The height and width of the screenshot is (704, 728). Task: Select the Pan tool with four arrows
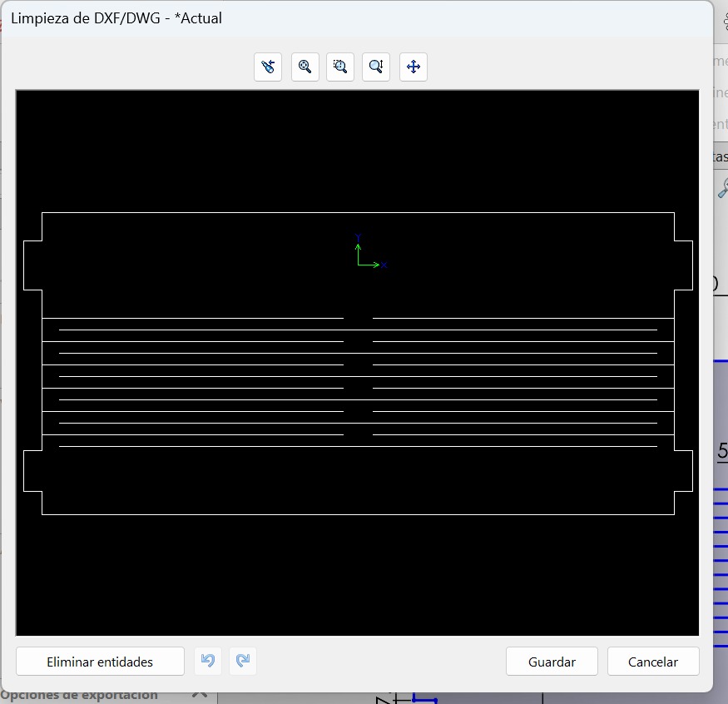(x=413, y=67)
